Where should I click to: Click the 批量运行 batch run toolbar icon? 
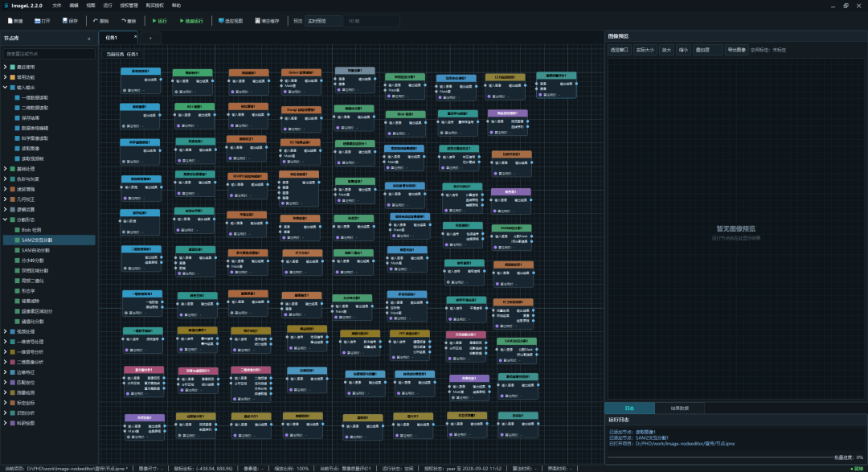point(191,21)
